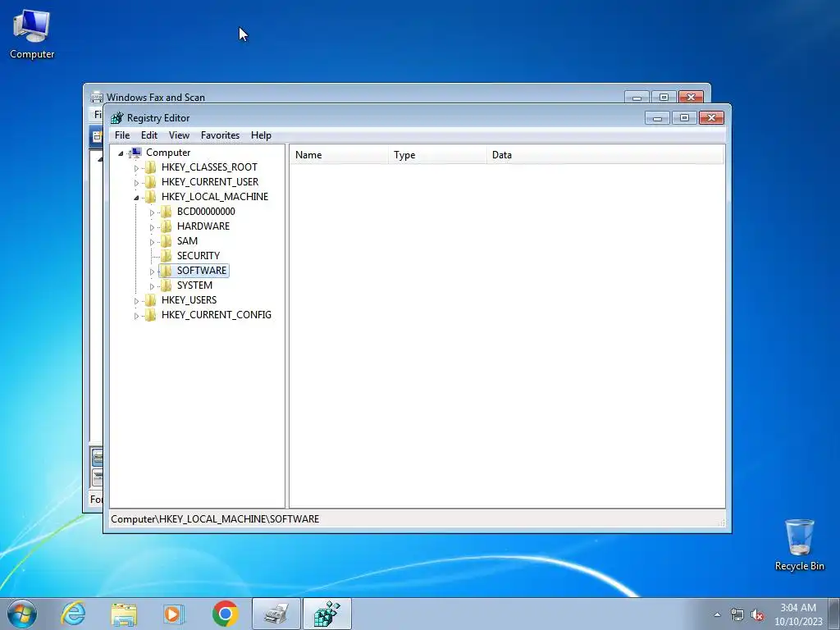Select the Recycle Bin desktop icon
The height and width of the screenshot is (630, 840).
click(799, 545)
